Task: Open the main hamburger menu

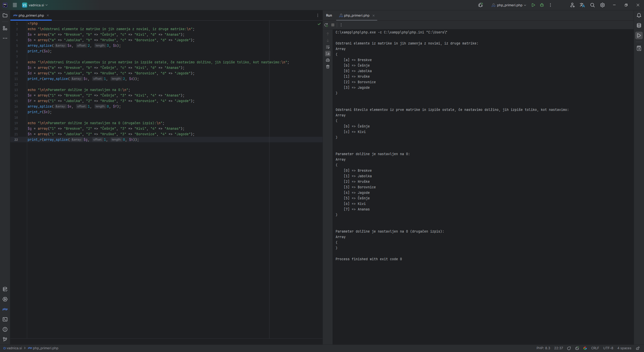Action: tap(15, 5)
